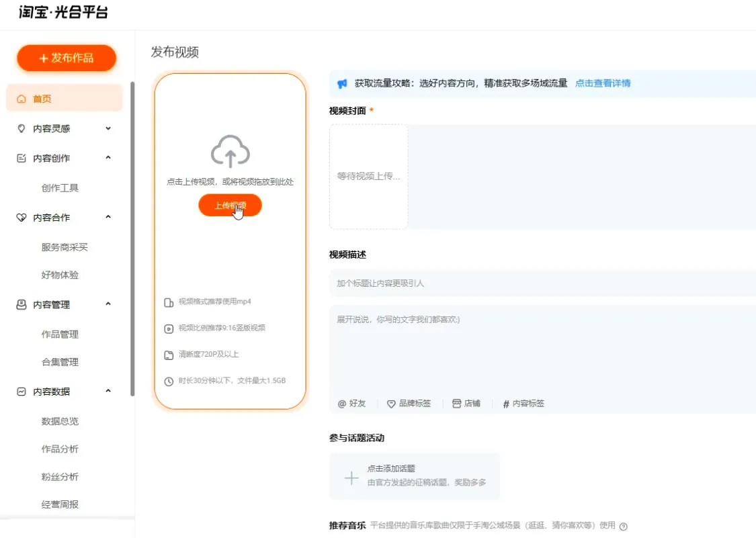This screenshot has height=538, width=756.
Task: Click the 品牌标签 brand tag heart icon
Action: pos(390,403)
